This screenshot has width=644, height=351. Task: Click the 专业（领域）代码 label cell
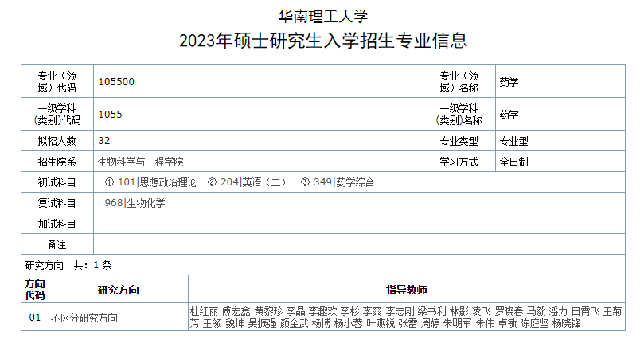coord(57,81)
